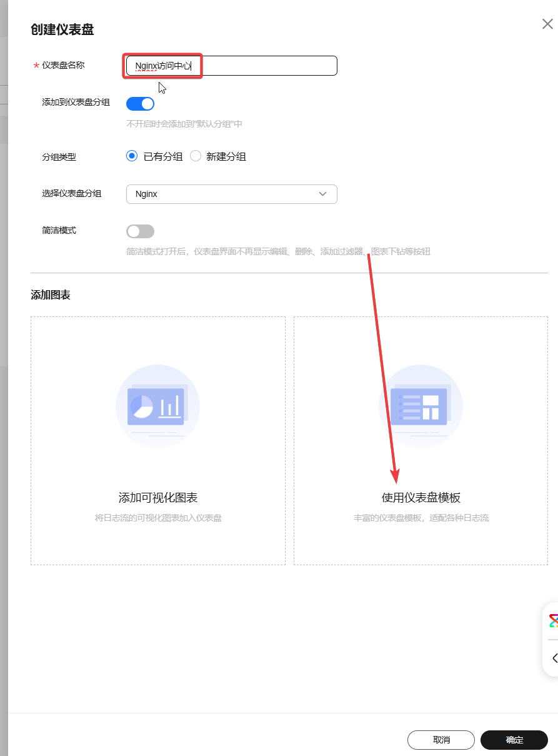The width and height of the screenshot is (558, 756).
Task: Click the 已有分组 option label
Action: pyautogui.click(x=163, y=156)
